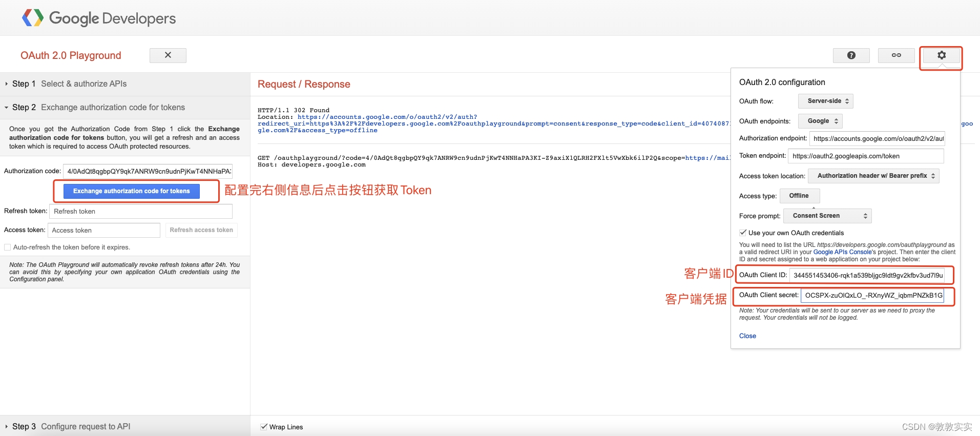Viewport: 980px width, 436px height.
Task: Collapse Step 2 Exchange authorization code section
Action: 98,108
